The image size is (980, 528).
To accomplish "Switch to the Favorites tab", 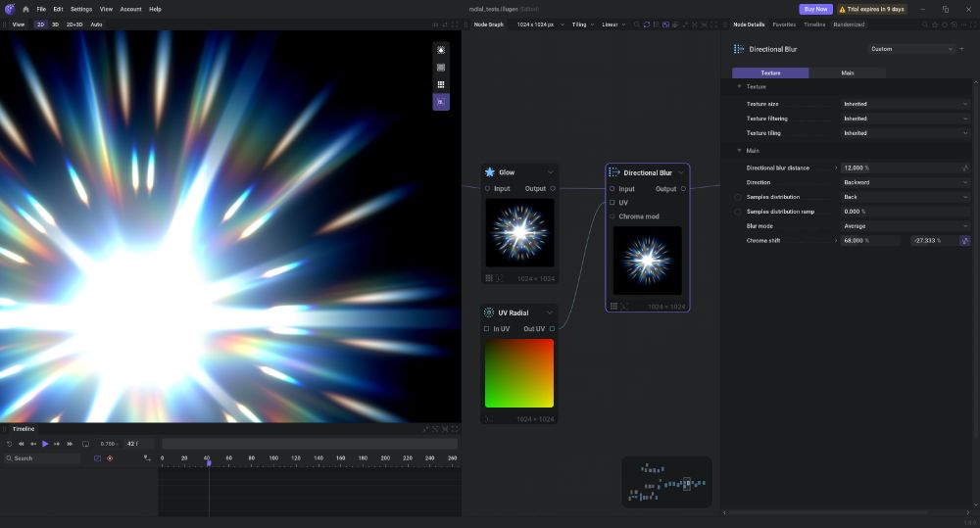I will pyautogui.click(x=784, y=25).
